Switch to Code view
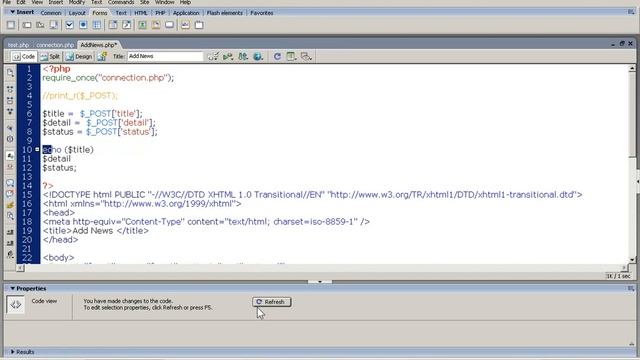Image resolution: width=640 pixels, height=360 pixels. coord(24,56)
